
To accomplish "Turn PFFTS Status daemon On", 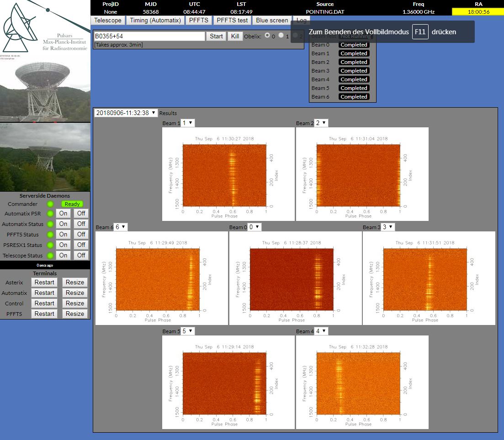I will [64, 235].
